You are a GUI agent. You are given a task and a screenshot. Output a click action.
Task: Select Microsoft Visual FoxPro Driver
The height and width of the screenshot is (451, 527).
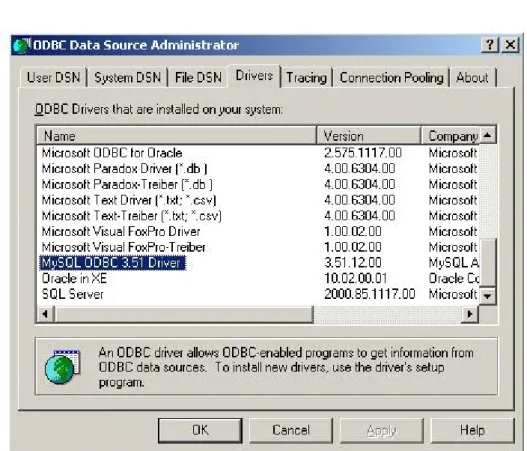point(121,232)
